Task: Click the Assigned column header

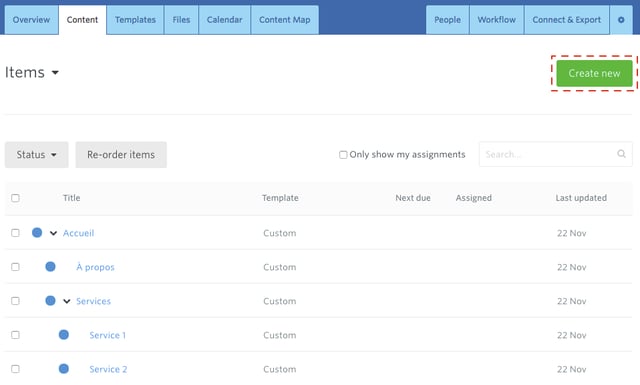Action: (x=473, y=198)
